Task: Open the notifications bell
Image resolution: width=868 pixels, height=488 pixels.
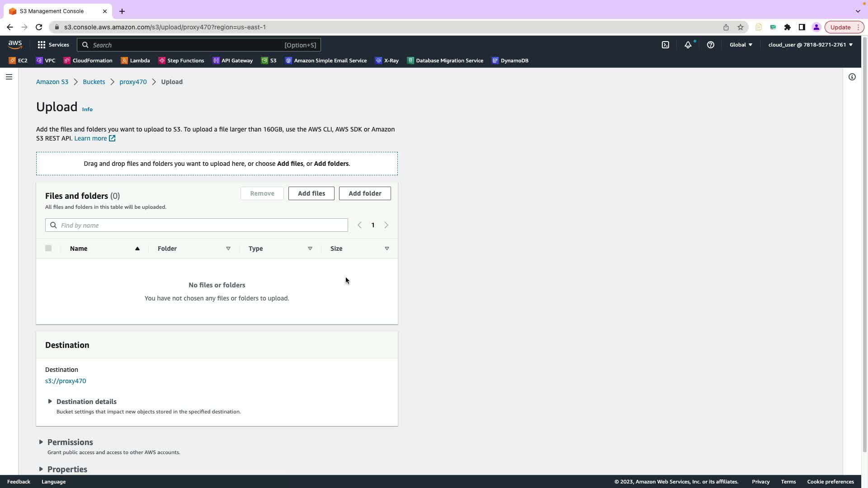Action: point(688,45)
